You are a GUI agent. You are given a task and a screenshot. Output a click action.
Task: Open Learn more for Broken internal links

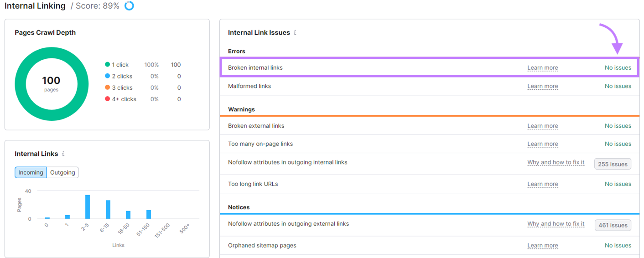tap(542, 68)
